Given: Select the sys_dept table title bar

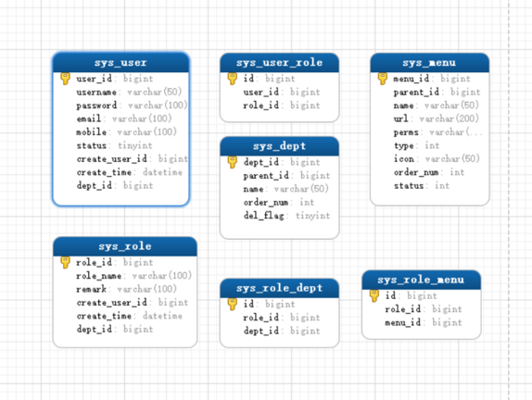Looking at the screenshot, I should tap(280, 146).
